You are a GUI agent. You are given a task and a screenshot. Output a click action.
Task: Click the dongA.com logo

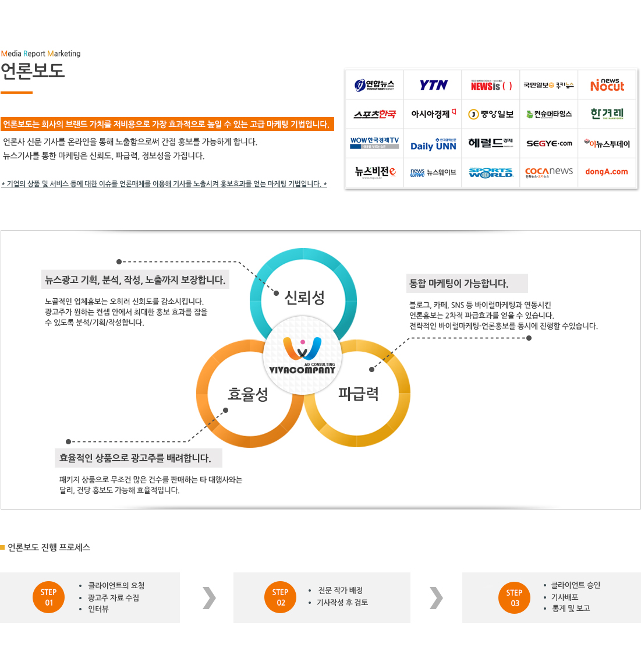click(607, 171)
